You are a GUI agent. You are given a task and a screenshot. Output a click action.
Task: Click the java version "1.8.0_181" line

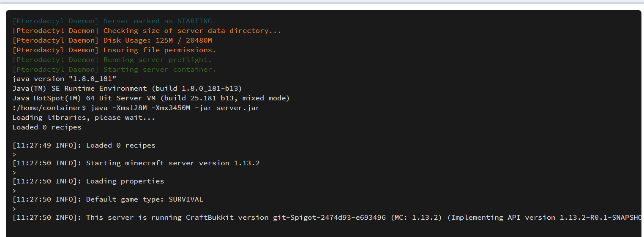(64, 79)
